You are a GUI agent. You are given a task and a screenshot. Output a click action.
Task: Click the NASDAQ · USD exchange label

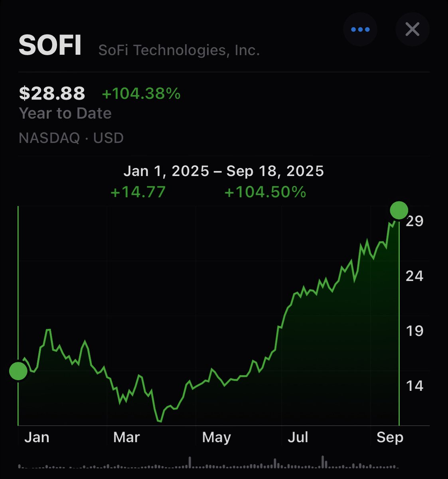pyautogui.click(x=71, y=138)
